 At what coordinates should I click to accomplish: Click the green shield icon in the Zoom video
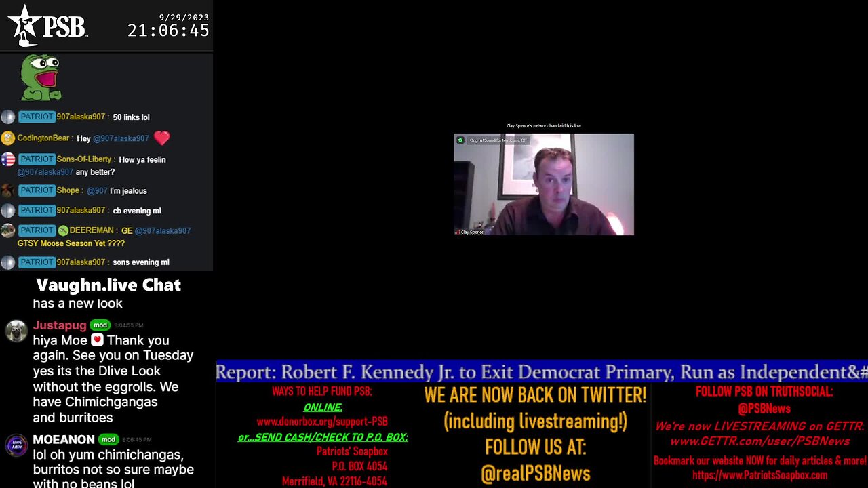[x=460, y=140]
